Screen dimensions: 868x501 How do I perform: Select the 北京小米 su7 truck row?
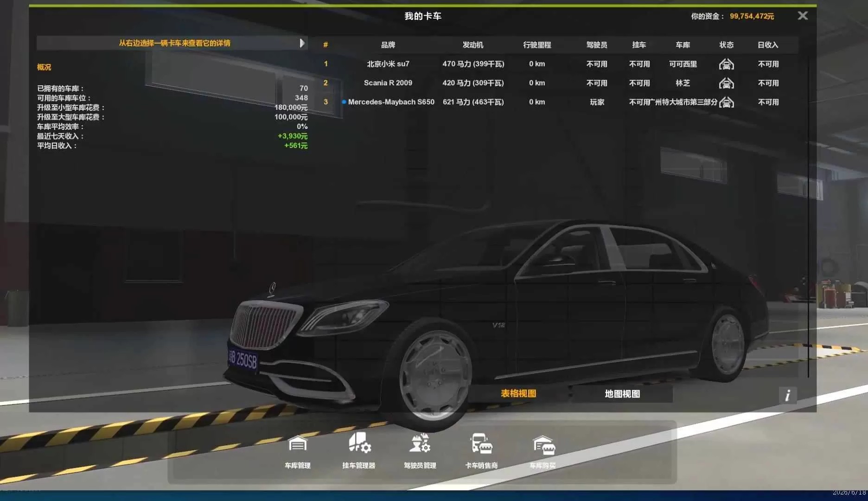coord(558,64)
